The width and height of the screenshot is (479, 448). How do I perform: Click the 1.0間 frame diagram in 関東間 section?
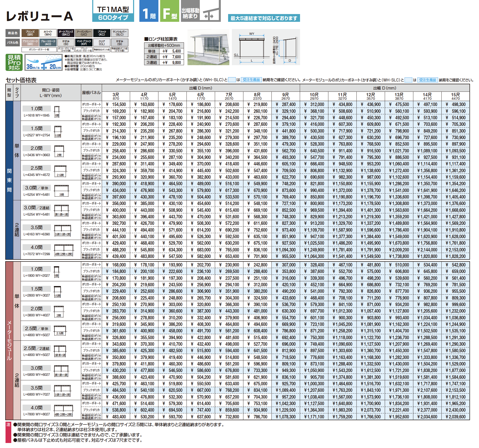[x=57, y=112]
